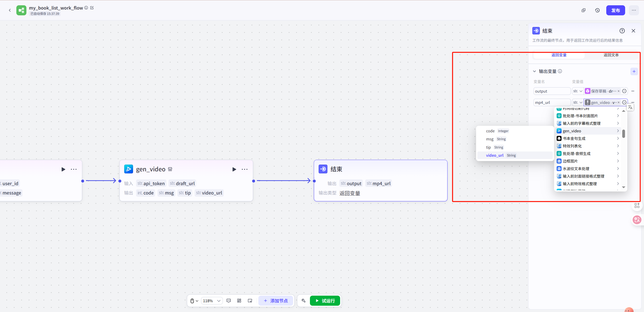Screen dimensions: 644x312
Task: Remove the output variable row with minus
Action: (633, 91)
